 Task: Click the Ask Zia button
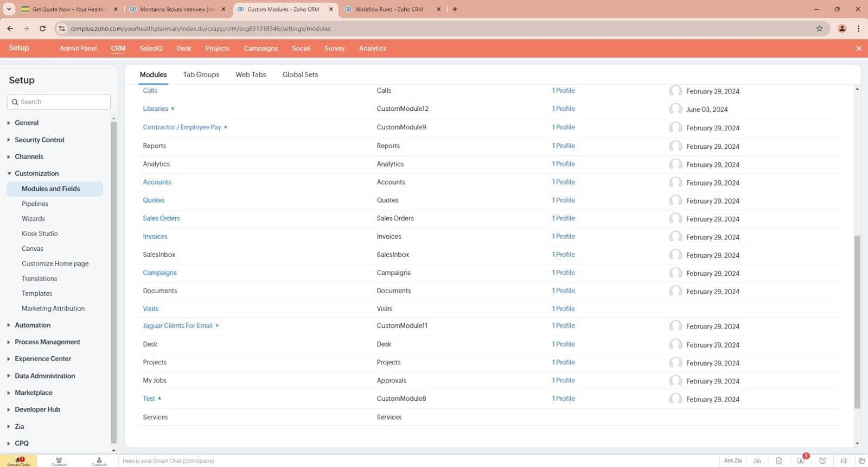coord(732,460)
